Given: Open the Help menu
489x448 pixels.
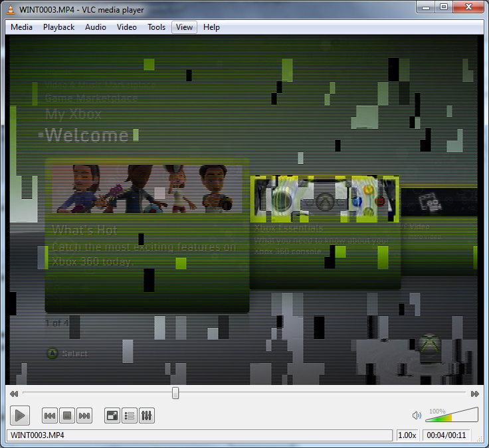Looking at the screenshot, I should [x=211, y=27].
